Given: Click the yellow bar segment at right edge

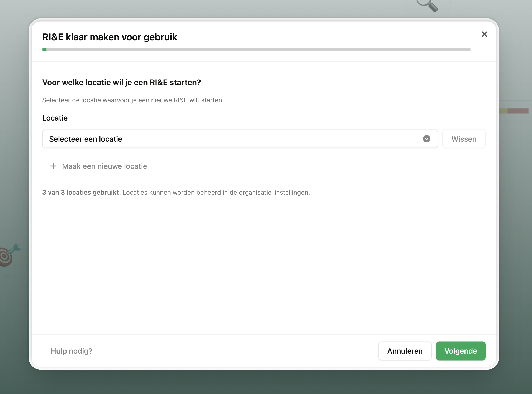Looking at the screenshot, I should click(x=503, y=111).
